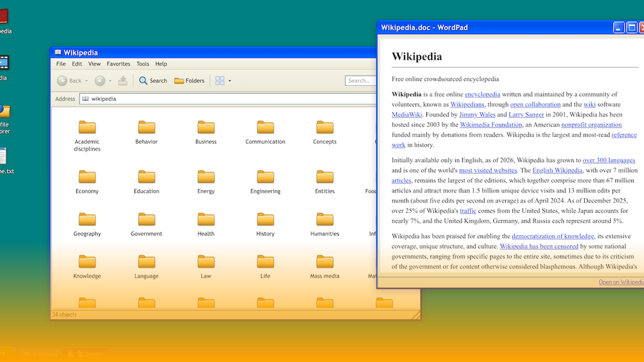The width and height of the screenshot is (644, 362).
Task: Open the Government folder
Action: click(x=146, y=224)
